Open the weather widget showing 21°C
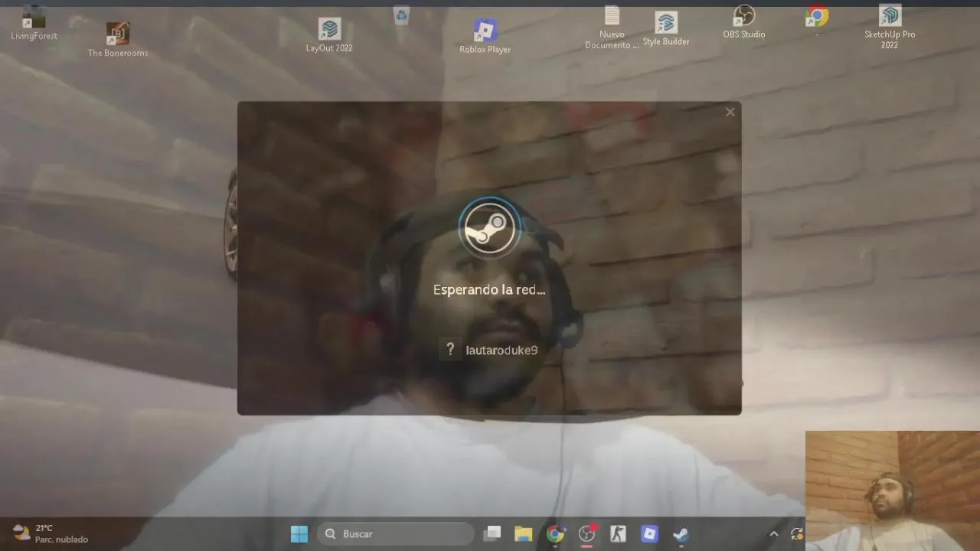The height and width of the screenshot is (551, 980). click(51, 533)
